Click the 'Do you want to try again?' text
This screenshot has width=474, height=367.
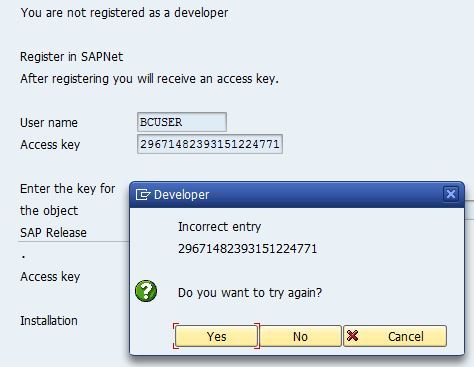click(x=250, y=293)
